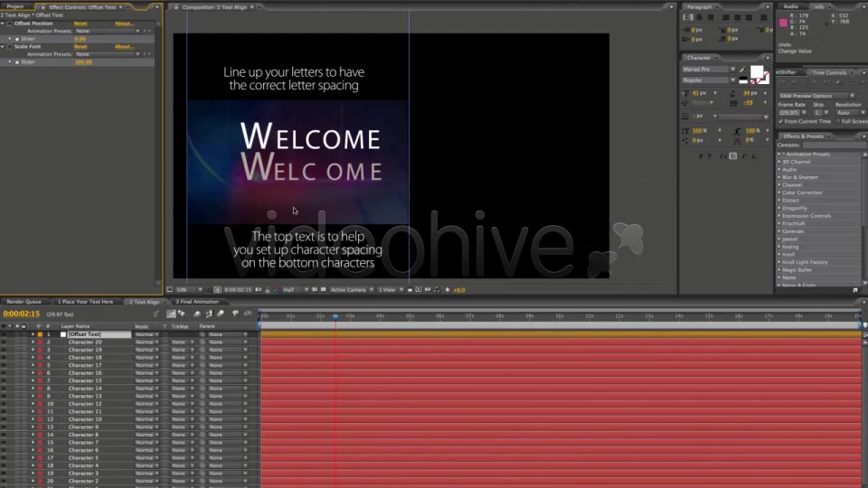Toggle the Full Screen checkbox

[838, 121]
